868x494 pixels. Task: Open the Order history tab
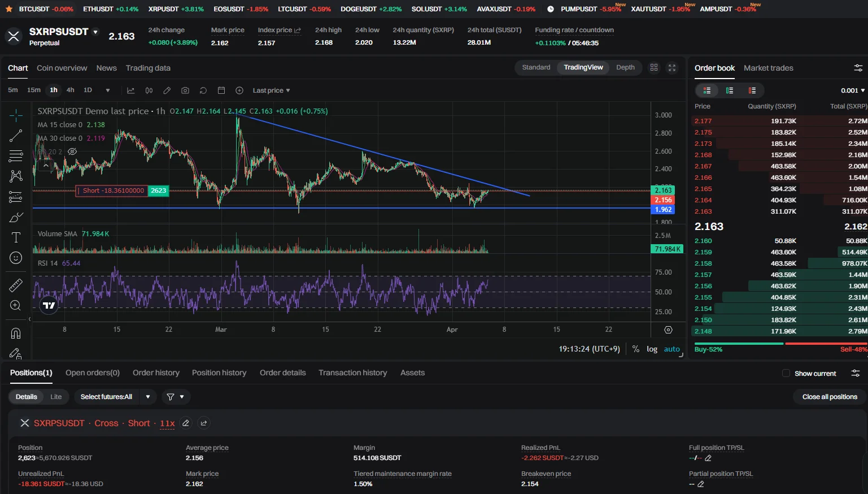[x=156, y=372]
